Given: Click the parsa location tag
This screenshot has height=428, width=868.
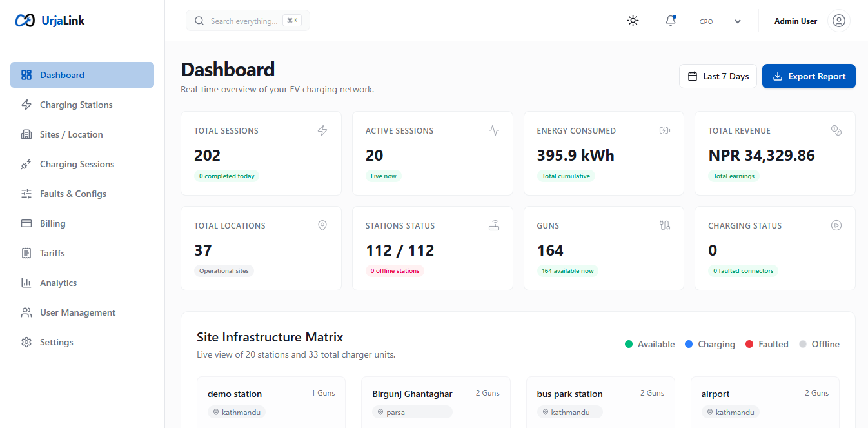Looking at the screenshot, I should click(x=412, y=412).
